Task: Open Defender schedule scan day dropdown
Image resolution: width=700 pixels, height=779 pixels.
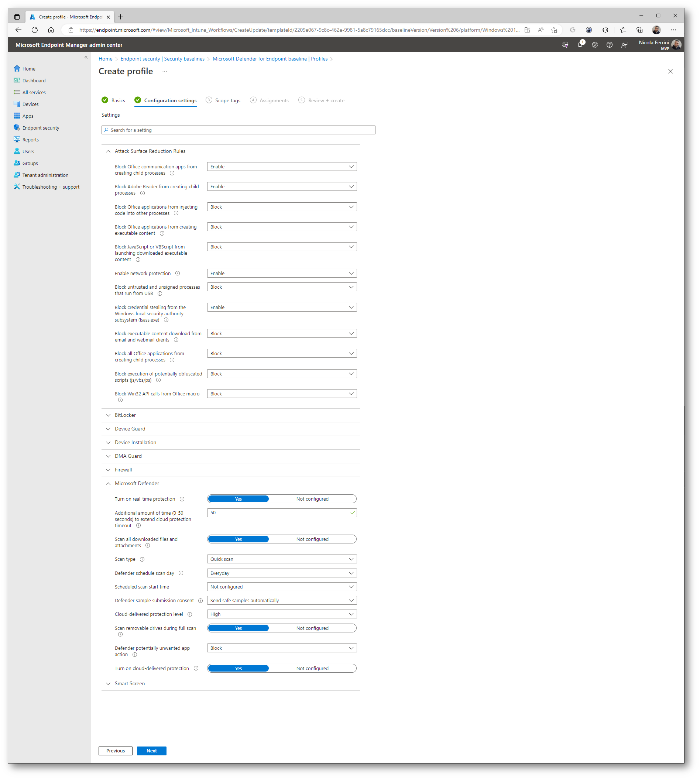Action: (282, 573)
